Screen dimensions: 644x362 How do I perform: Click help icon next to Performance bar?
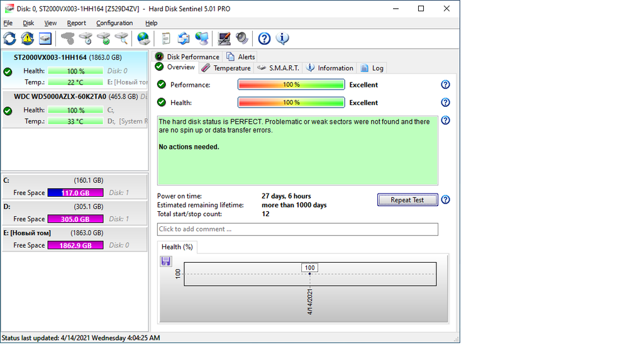(445, 85)
